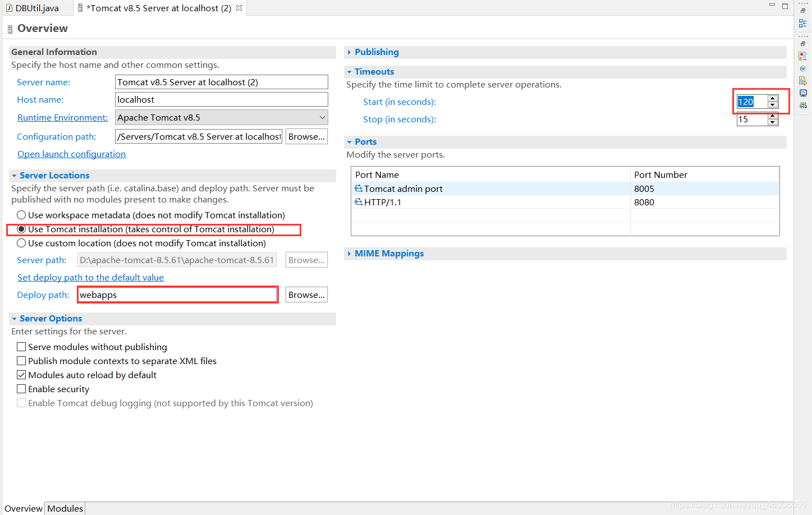Switch to the Modules bottom tab
Image resolution: width=812 pixels, height=515 pixels.
(x=65, y=508)
